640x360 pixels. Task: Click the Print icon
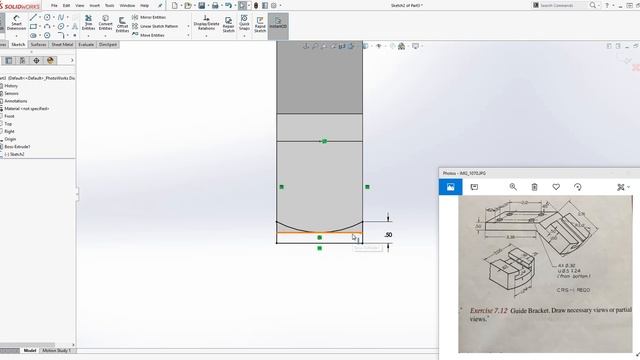pyautogui.click(x=215, y=6)
